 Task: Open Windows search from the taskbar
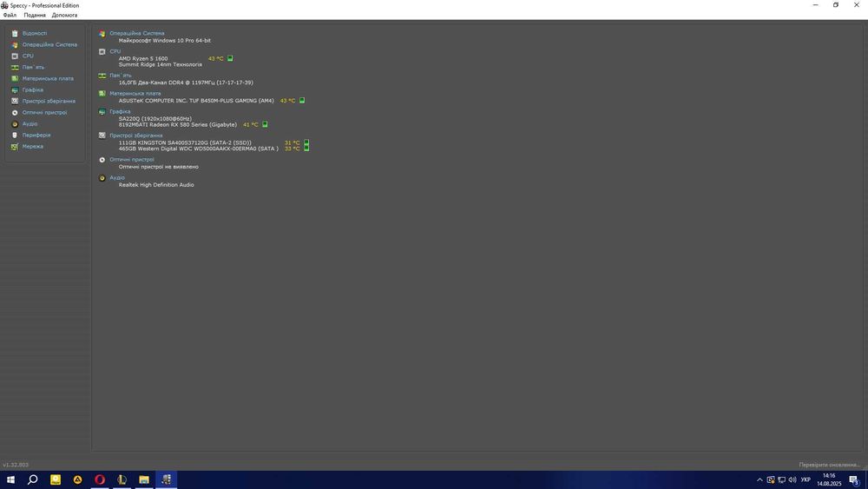33,479
